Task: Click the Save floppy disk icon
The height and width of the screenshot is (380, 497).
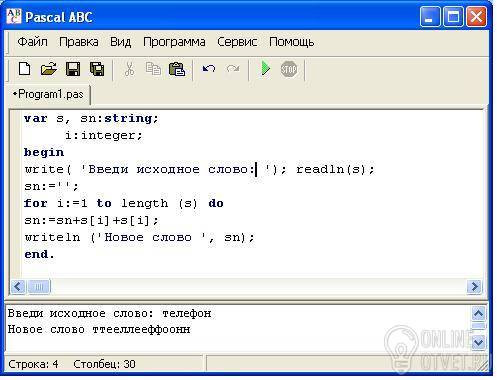Action: tap(73, 69)
